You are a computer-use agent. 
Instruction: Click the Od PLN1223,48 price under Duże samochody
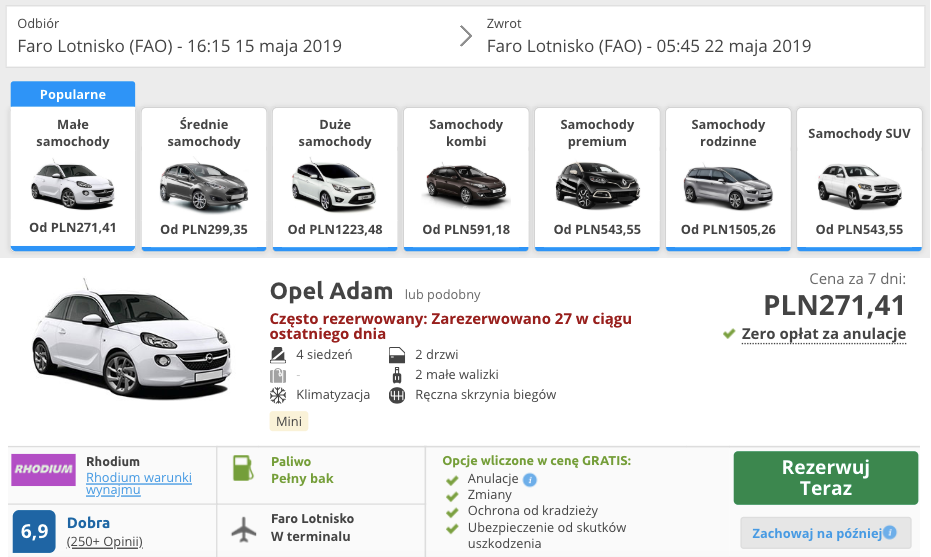(335, 229)
